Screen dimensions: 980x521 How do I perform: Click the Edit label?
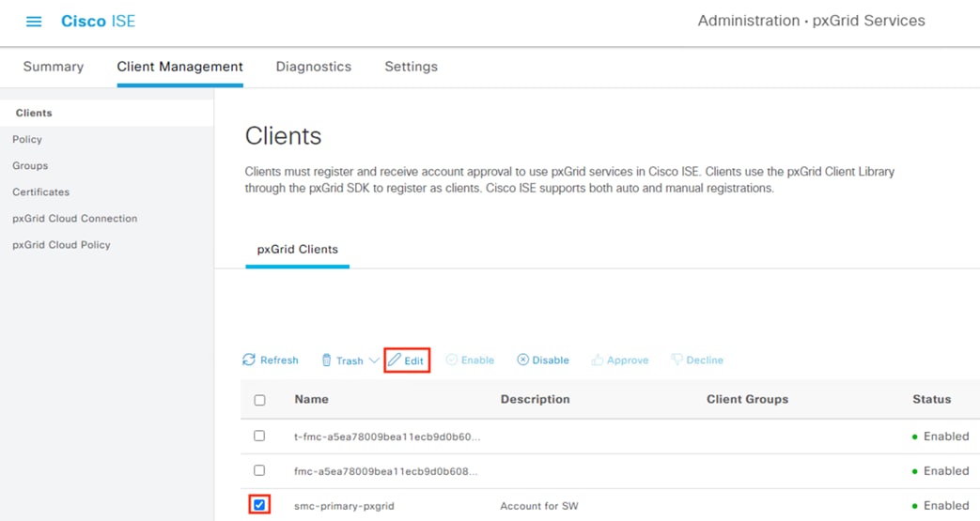coord(413,361)
